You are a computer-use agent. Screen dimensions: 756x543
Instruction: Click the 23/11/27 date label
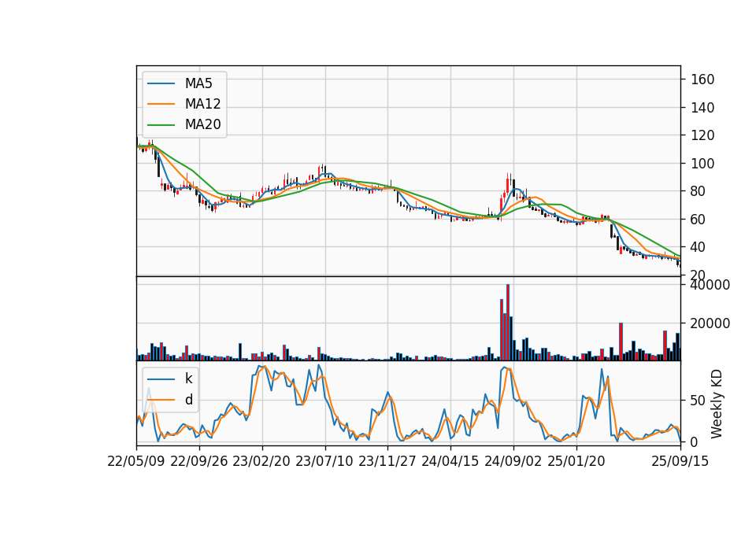coord(387,461)
